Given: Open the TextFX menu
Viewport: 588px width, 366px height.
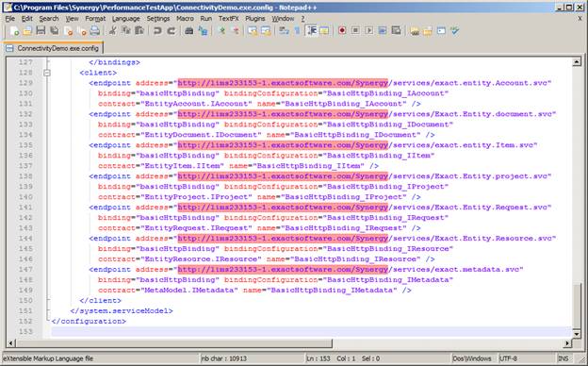Looking at the screenshot, I should coord(228,18).
